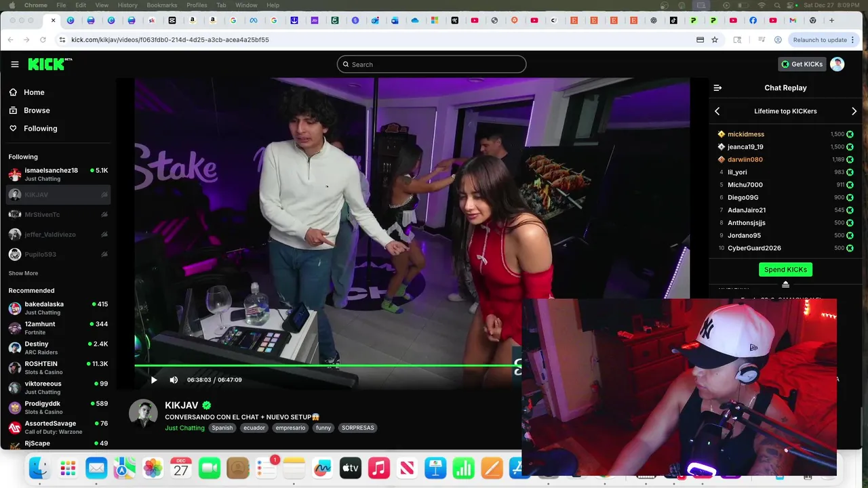Click the Spend KICKs button
This screenshot has width=868, height=488.
[x=785, y=270]
